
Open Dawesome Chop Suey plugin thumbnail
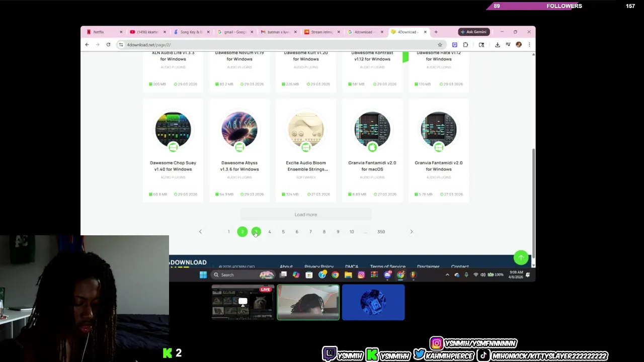(x=173, y=130)
